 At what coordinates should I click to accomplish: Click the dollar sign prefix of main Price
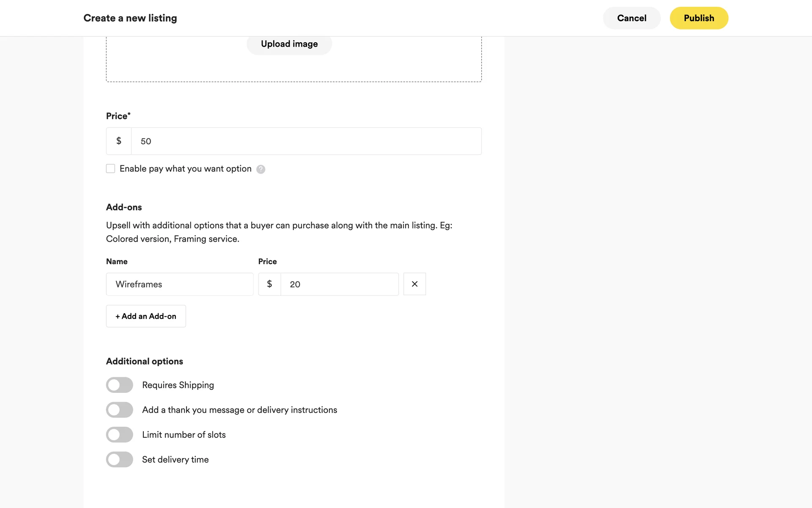coord(119,141)
